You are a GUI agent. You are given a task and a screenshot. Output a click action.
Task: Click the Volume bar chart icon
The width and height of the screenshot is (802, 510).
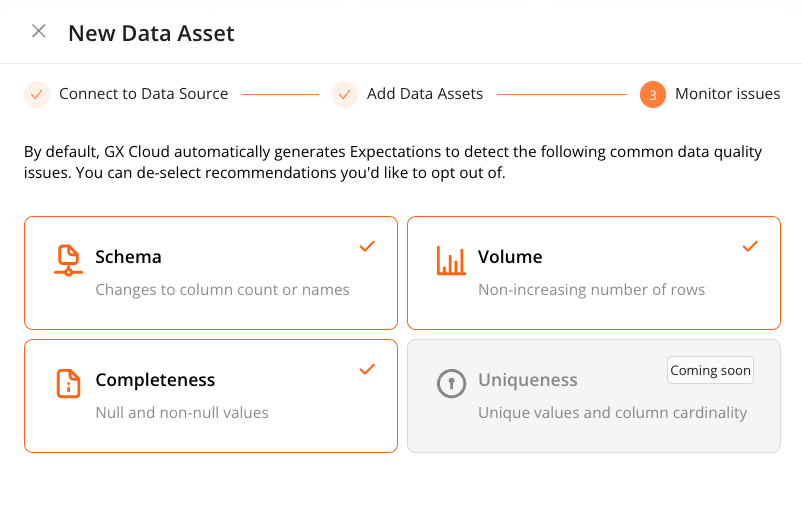pos(451,260)
